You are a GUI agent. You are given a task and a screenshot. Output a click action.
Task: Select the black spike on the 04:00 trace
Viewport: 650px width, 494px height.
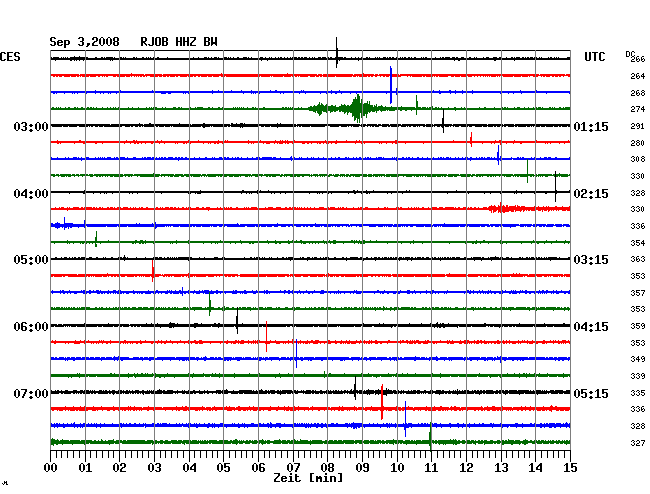[555, 186]
